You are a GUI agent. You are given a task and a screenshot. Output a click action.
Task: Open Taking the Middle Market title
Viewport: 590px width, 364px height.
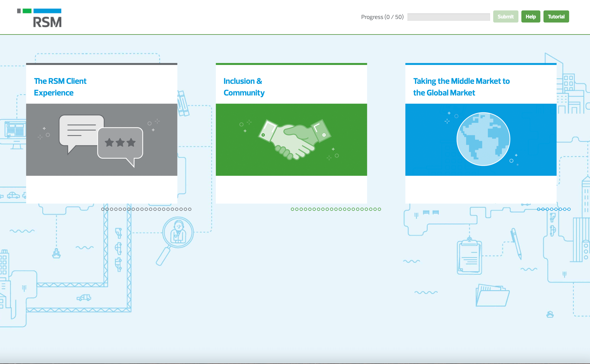[x=461, y=87]
